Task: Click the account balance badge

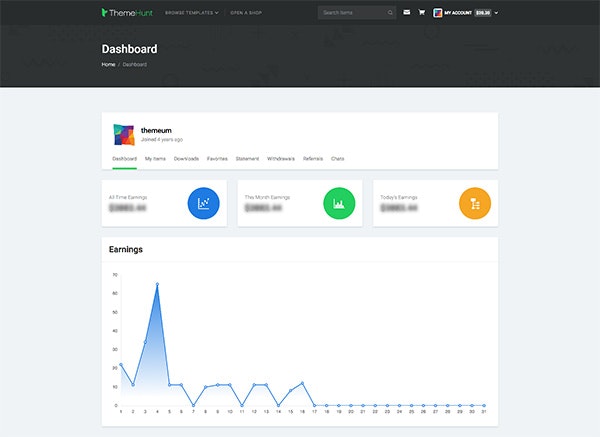Action: 483,13
